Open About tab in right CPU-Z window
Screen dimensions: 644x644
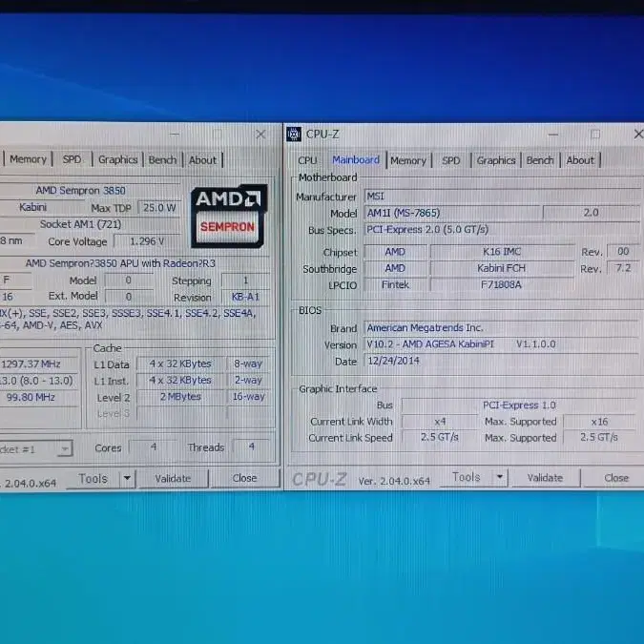pyautogui.click(x=580, y=160)
